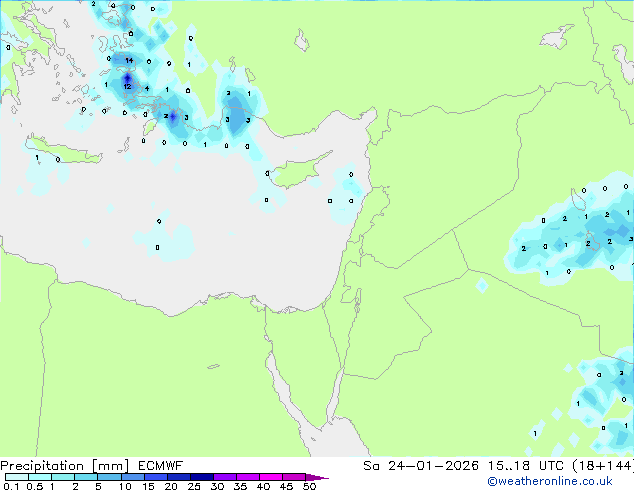Click the 20–25 mm legend color swatch
This screenshot has height=490, width=634.
click(178, 477)
